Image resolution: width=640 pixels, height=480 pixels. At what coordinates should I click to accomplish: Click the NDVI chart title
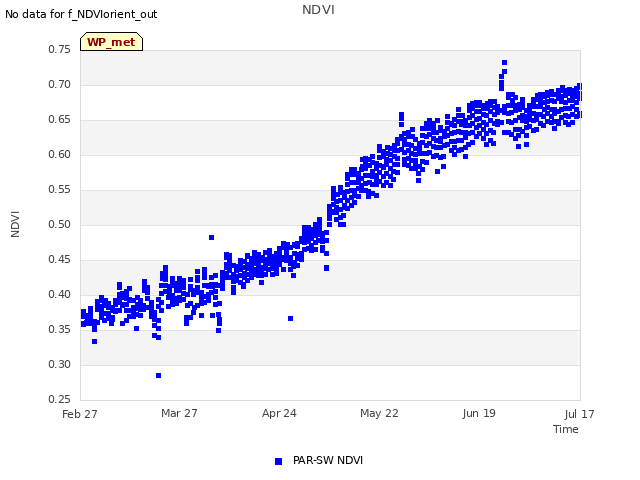click(318, 9)
